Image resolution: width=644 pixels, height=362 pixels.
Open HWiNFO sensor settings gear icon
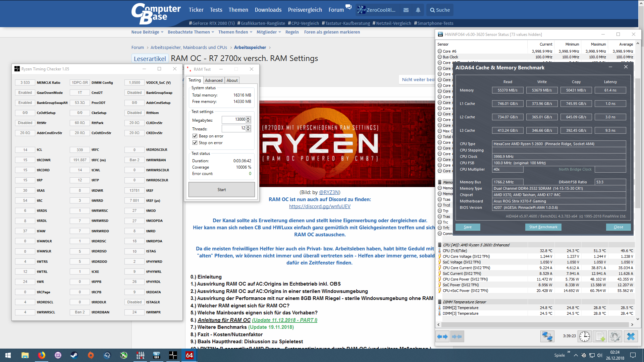615,336
